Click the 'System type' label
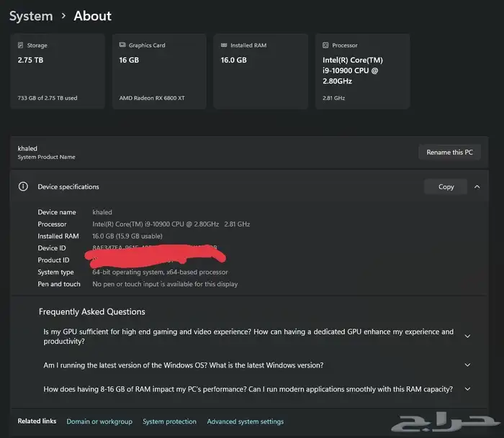 tap(55, 273)
